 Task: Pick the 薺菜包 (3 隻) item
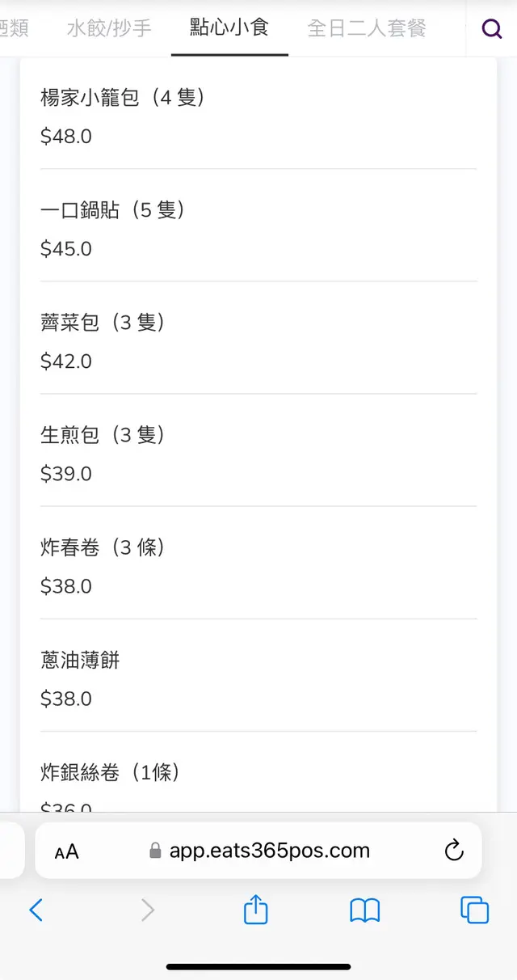click(258, 341)
